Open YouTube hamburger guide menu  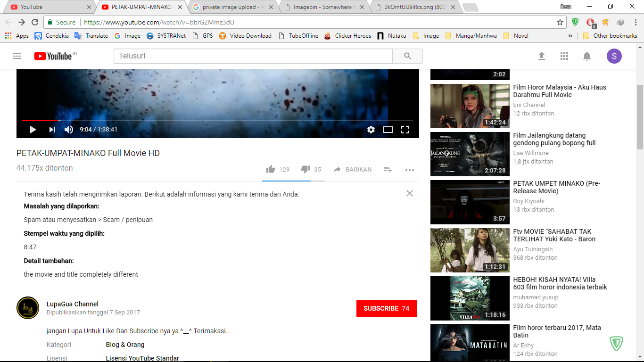(17, 56)
